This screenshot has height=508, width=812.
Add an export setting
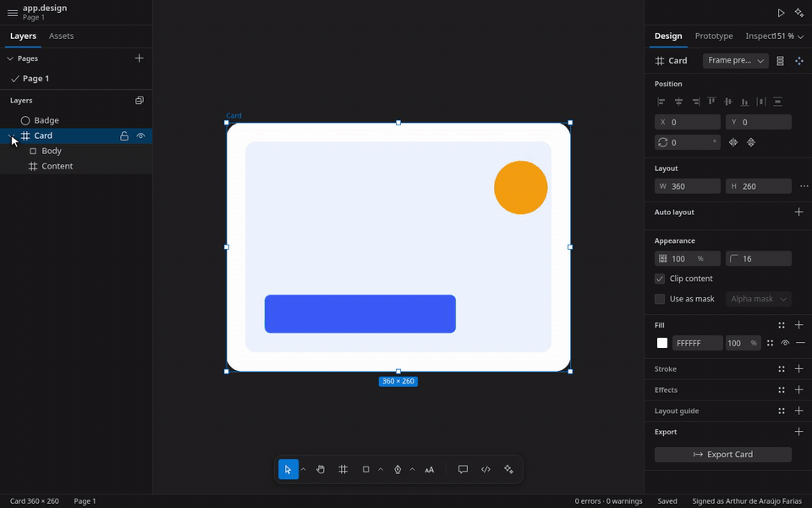point(799,432)
